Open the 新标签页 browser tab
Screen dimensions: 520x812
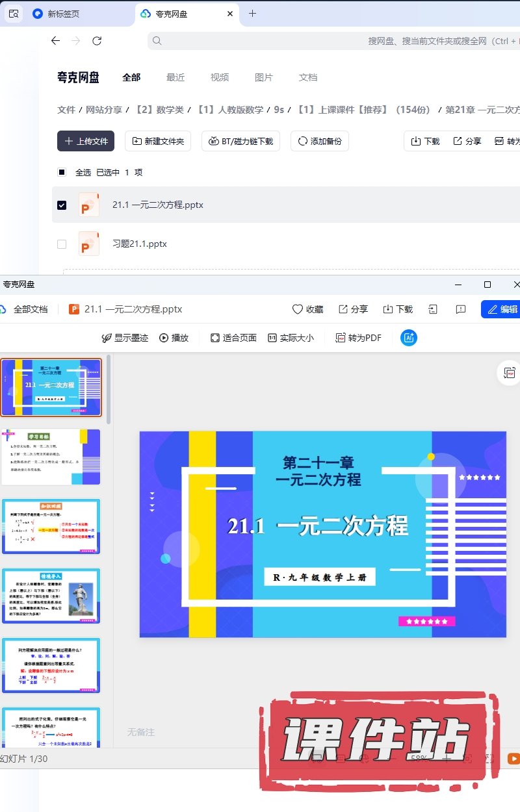64,14
